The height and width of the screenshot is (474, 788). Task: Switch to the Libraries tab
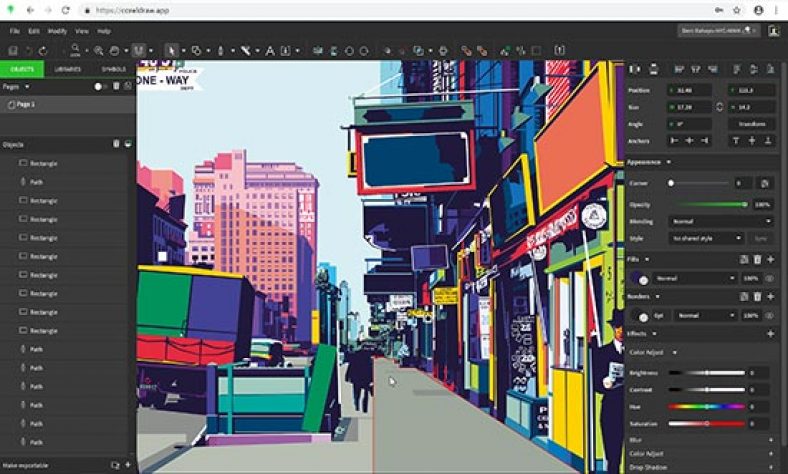67,69
